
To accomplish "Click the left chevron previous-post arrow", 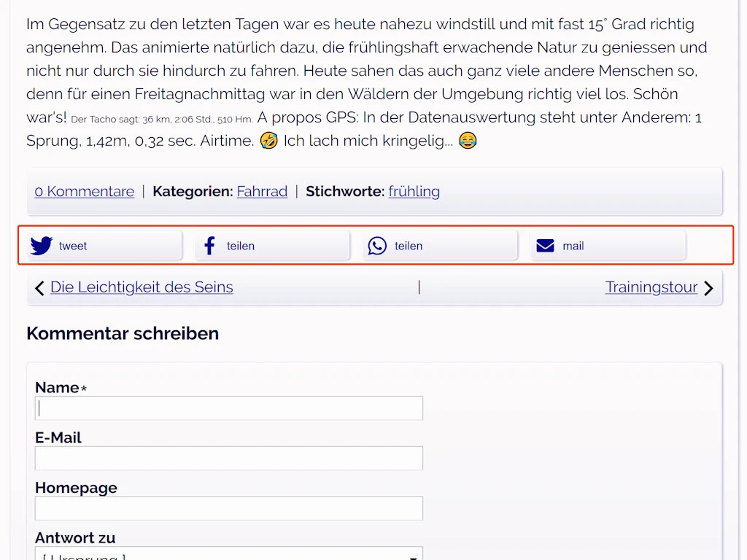I will coord(39,288).
